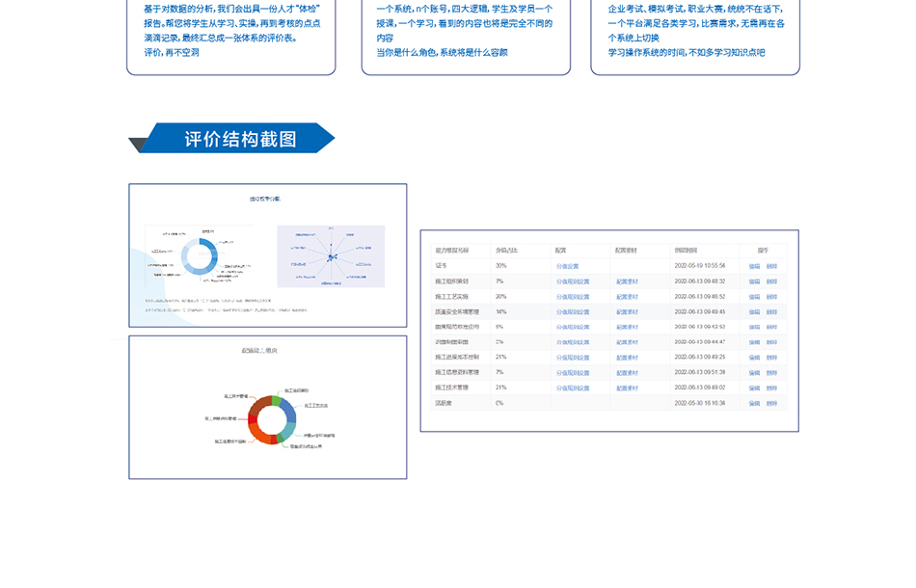Click the 能力维度名称 column header
The image size is (916, 588).
tap(451, 250)
